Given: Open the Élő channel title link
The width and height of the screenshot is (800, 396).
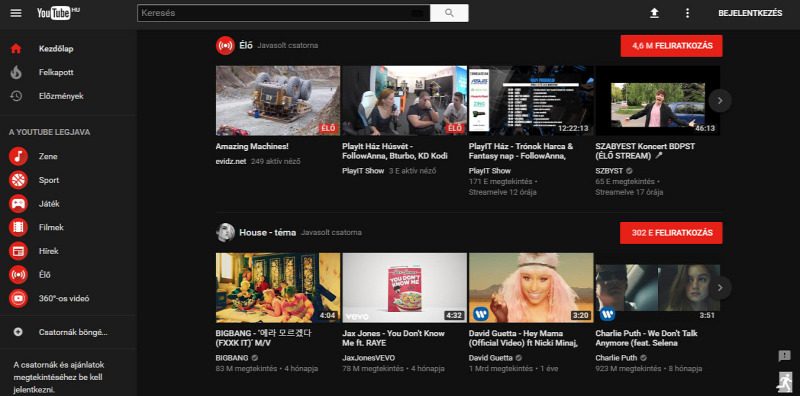Looking at the screenshot, I should pos(246,45).
